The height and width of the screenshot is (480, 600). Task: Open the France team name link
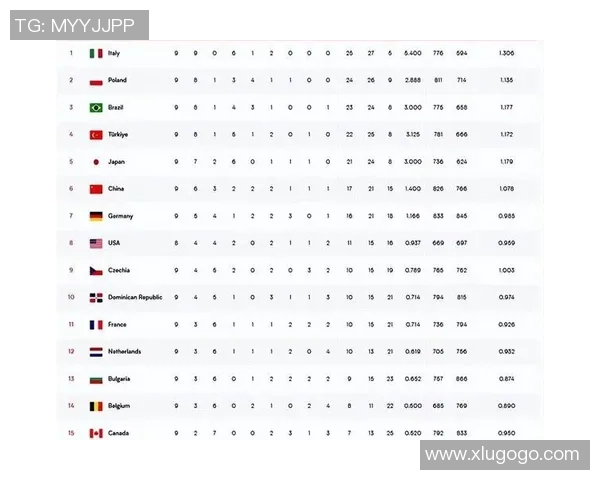tap(116, 324)
